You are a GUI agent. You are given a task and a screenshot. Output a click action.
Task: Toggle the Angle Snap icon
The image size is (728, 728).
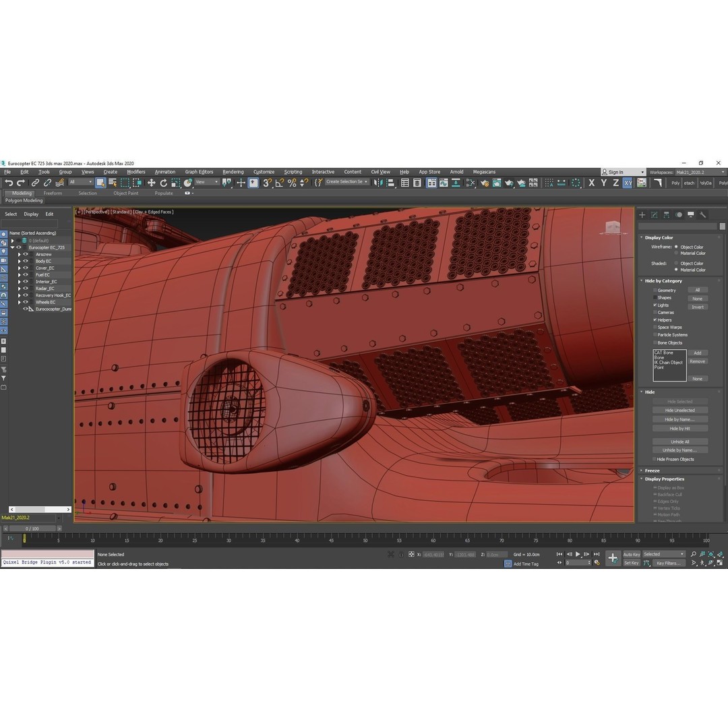pyautogui.click(x=280, y=183)
